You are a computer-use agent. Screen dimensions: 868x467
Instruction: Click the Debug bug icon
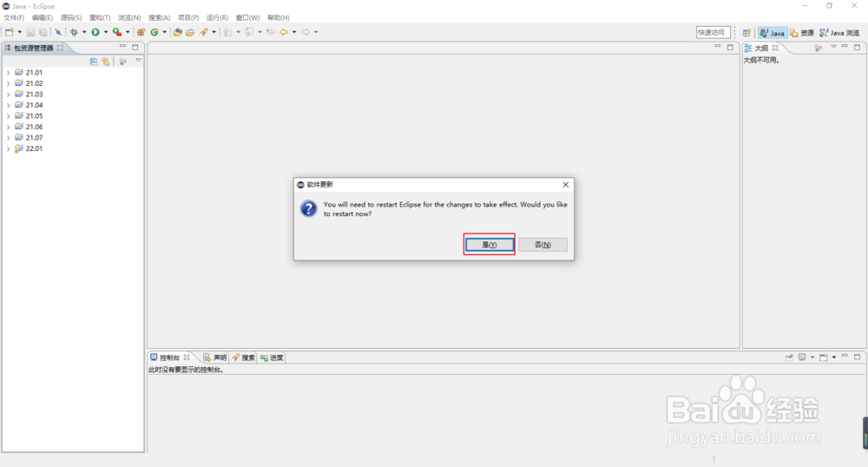[74, 32]
